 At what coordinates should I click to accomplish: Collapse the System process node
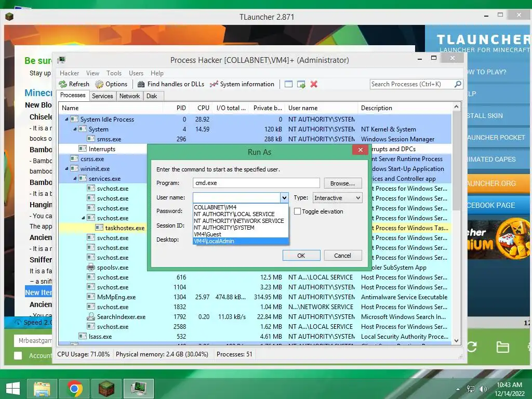tap(75, 129)
